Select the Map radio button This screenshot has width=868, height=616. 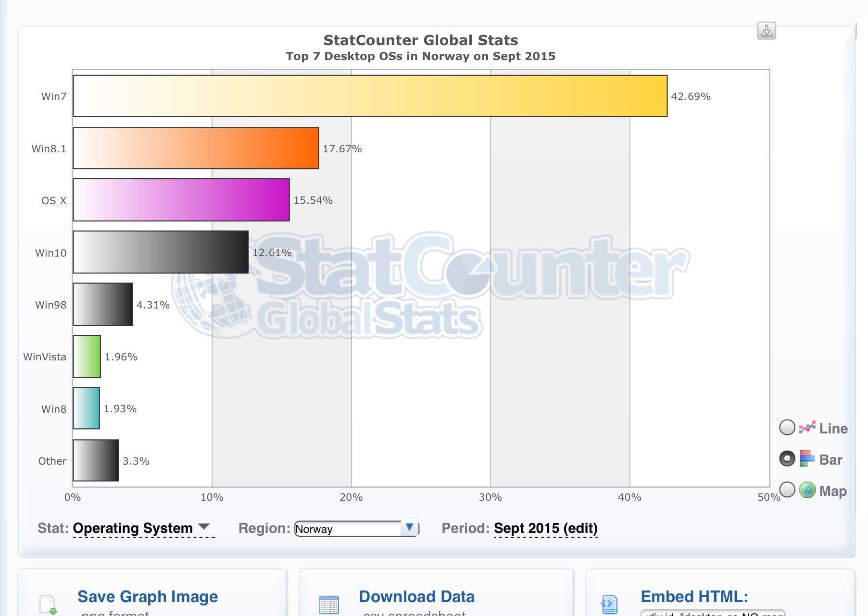pos(787,490)
